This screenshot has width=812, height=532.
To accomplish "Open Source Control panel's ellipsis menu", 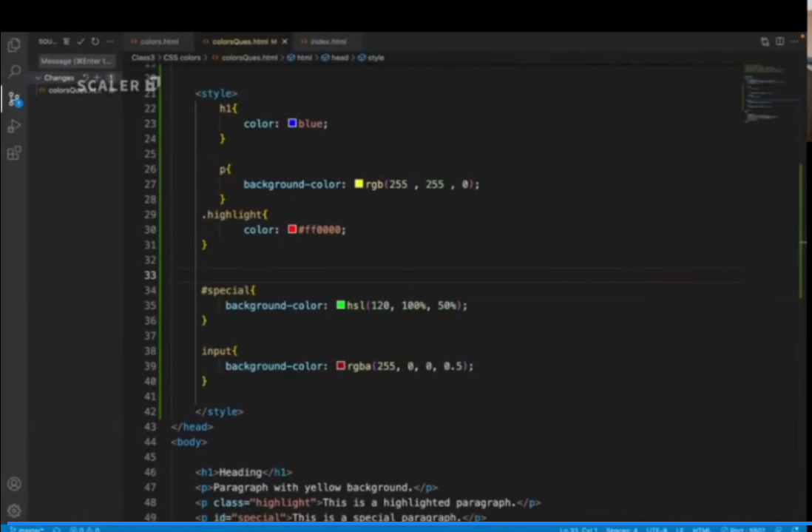I will coord(109,41).
